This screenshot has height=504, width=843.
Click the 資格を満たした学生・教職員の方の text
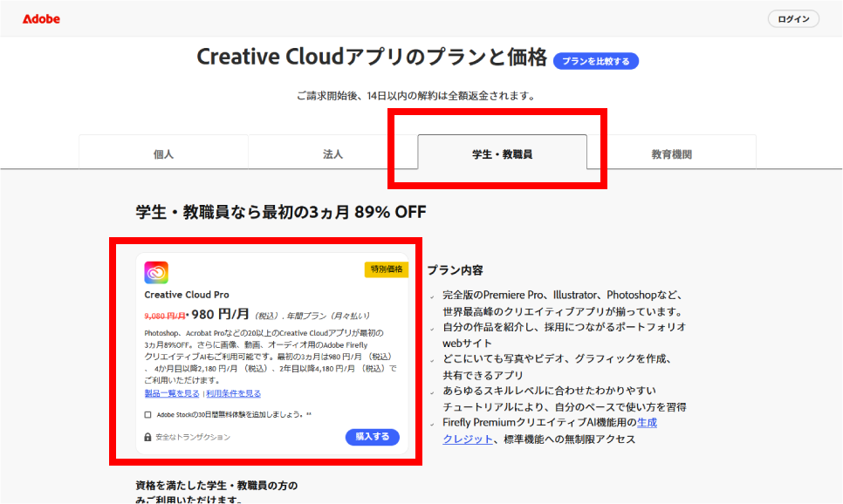tap(216, 486)
